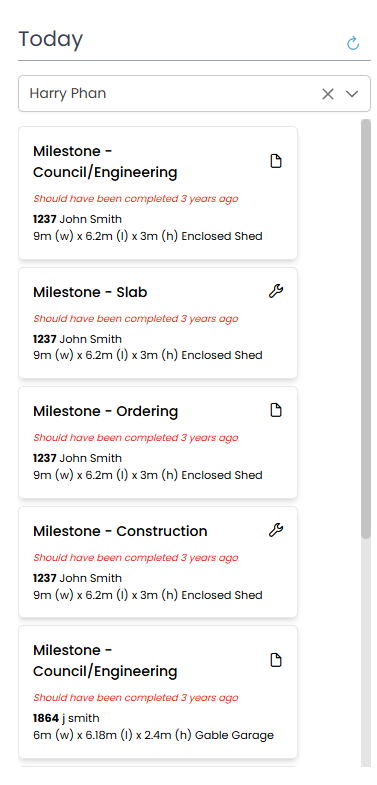Viewport: 377px width, 785px height.
Task: Click wrench icon on Milestone - Slab card
Action: click(276, 291)
